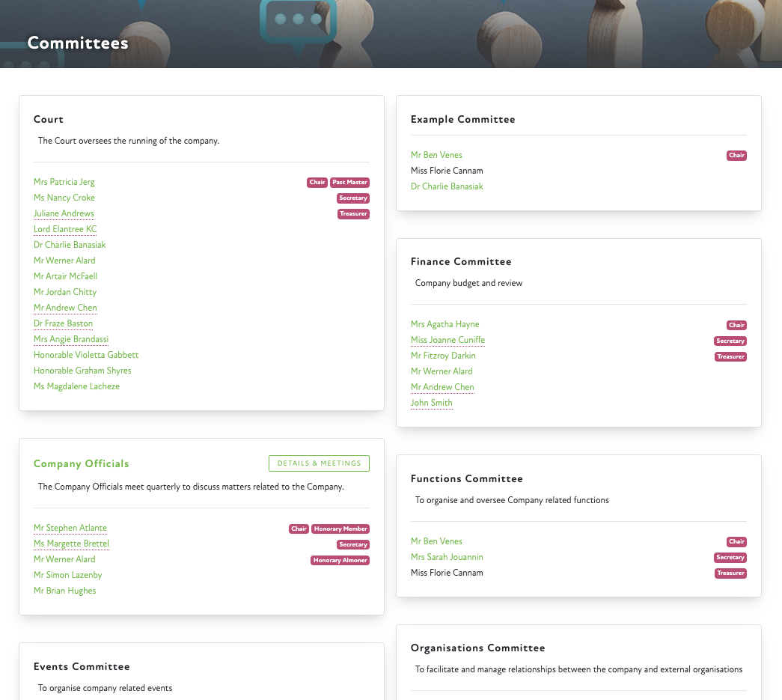The width and height of the screenshot is (782, 700).
Task: Click the Past Master badge
Action: [349, 183]
